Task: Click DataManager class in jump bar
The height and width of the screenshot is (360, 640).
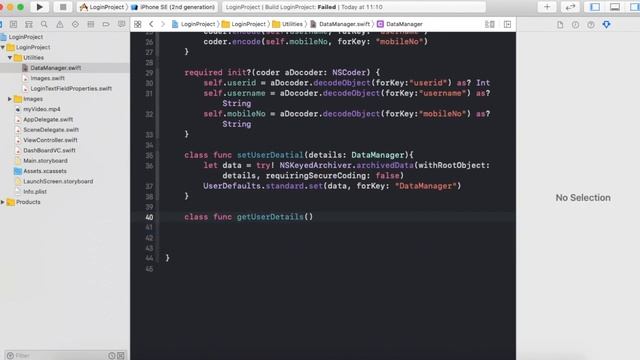Action: pyautogui.click(x=400, y=24)
